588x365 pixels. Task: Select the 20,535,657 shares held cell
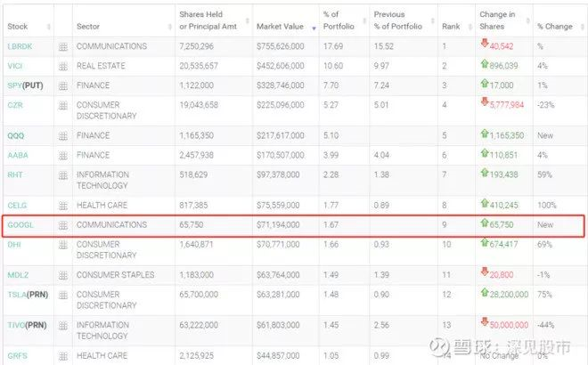point(199,66)
